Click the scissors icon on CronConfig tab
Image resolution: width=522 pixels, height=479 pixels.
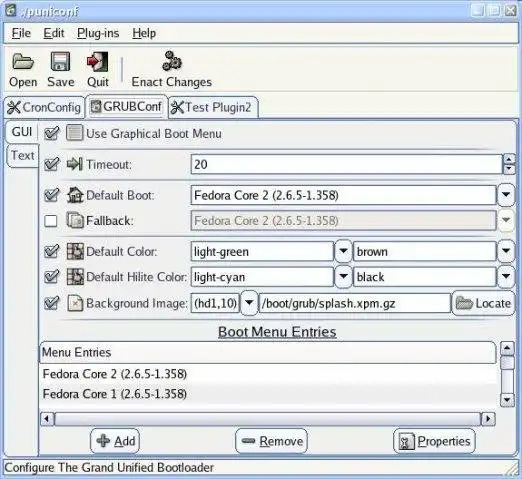(14, 108)
